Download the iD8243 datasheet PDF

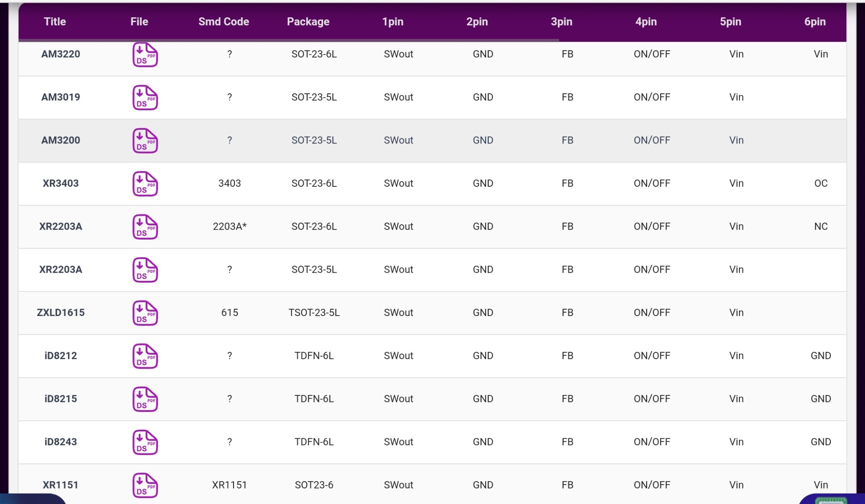145,442
